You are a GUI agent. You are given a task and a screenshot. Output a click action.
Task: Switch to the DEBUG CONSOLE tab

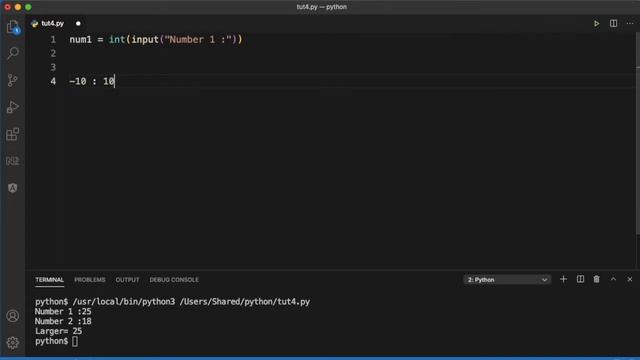point(174,280)
